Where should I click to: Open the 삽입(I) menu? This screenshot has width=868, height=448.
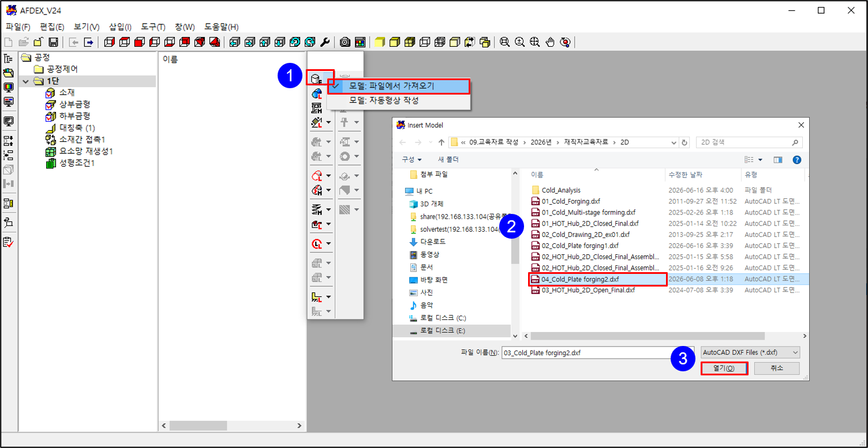click(120, 27)
